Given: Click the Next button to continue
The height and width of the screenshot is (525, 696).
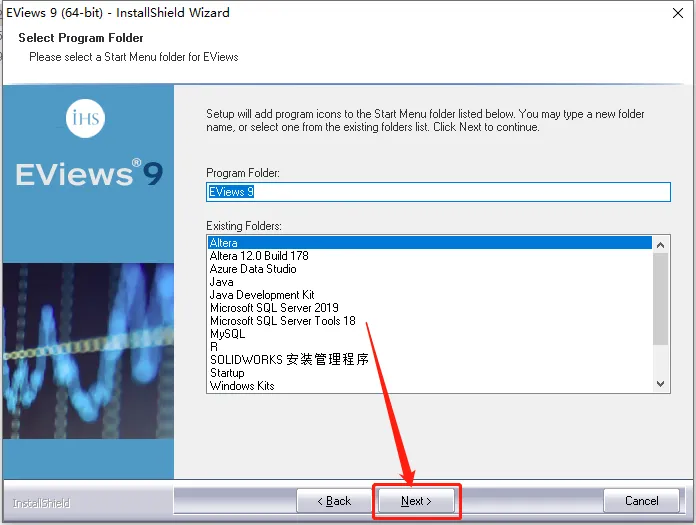Looking at the screenshot, I should (x=416, y=501).
